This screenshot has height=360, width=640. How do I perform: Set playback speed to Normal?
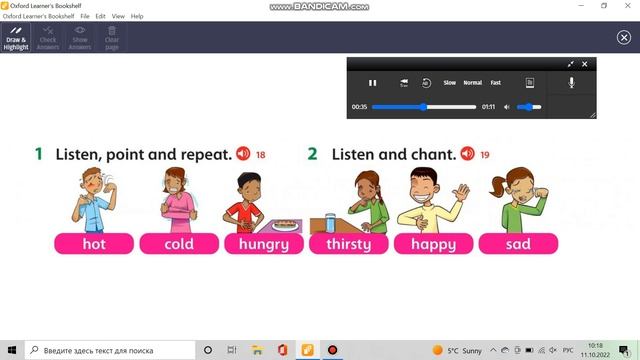[473, 83]
